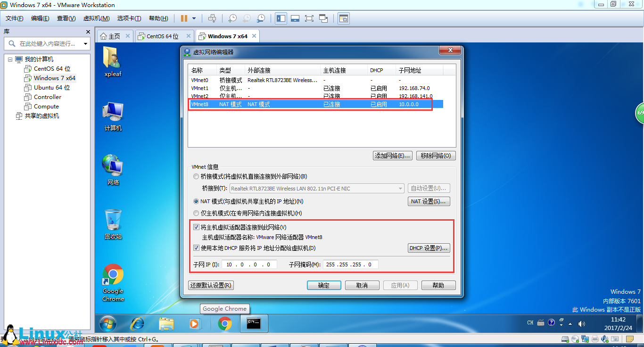Open the 编辑(E) menu
Image resolution: width=644 pixels, height=347 pixels.
pyautogui.click(x=40, y=18)
